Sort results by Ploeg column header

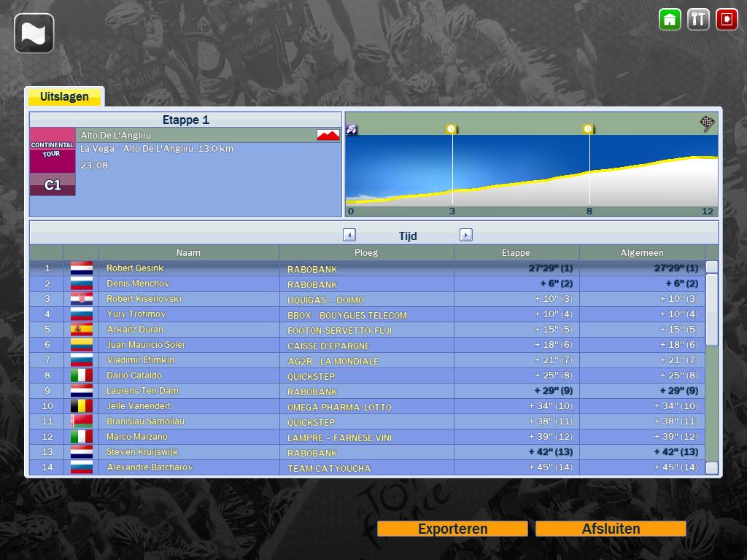click(366, 253)
